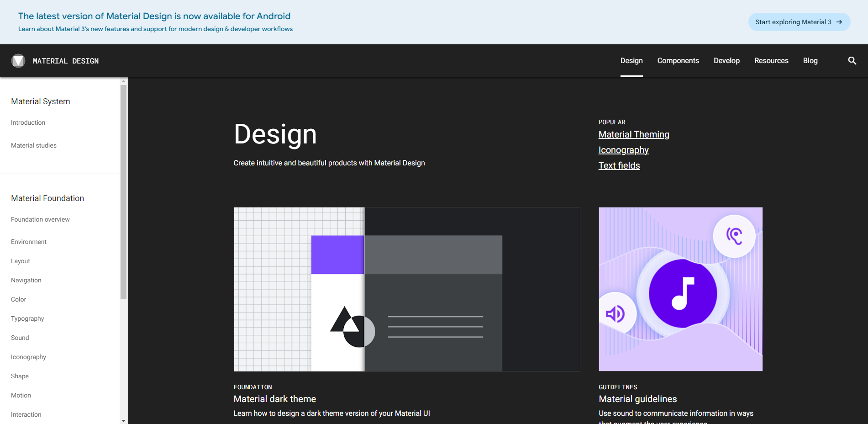Open the Components tab
The image size is (868, 424).
point(678,61)
